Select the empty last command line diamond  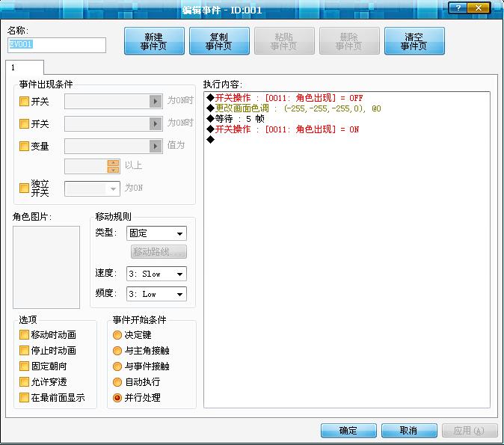pos(211,140)
